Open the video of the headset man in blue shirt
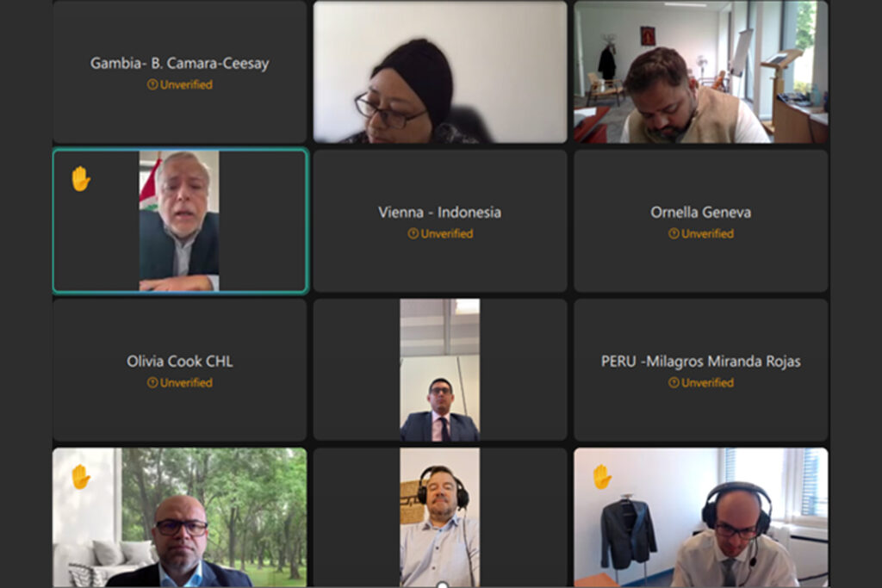Screen dimensions: 882x588 coord(440,517)
